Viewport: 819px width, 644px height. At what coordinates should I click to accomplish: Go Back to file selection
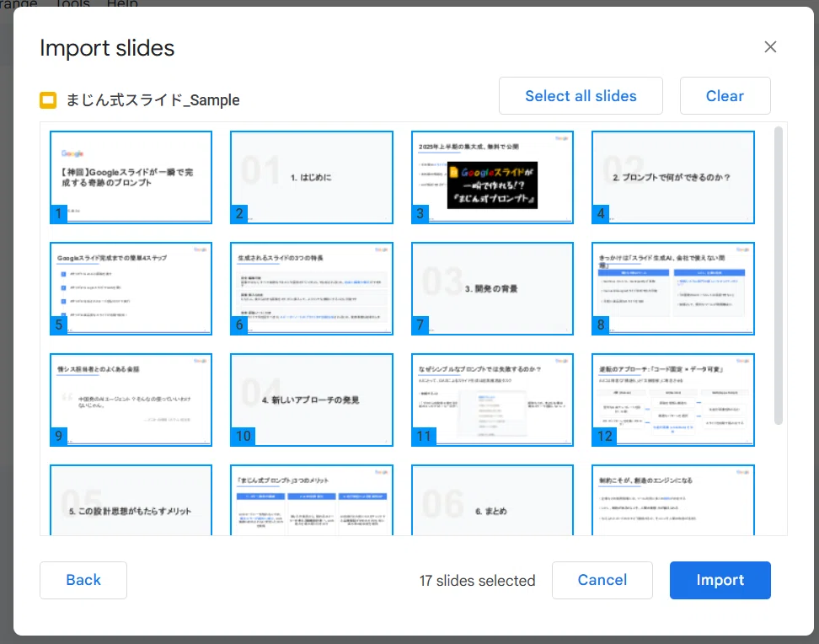point(83,580)
